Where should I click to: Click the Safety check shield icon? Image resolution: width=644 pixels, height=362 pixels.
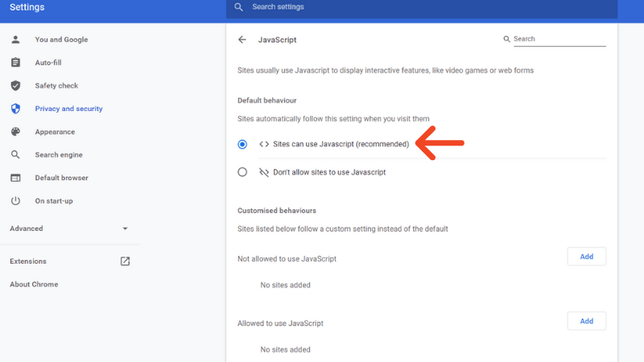pyautogui.click(x=15, y=85)
